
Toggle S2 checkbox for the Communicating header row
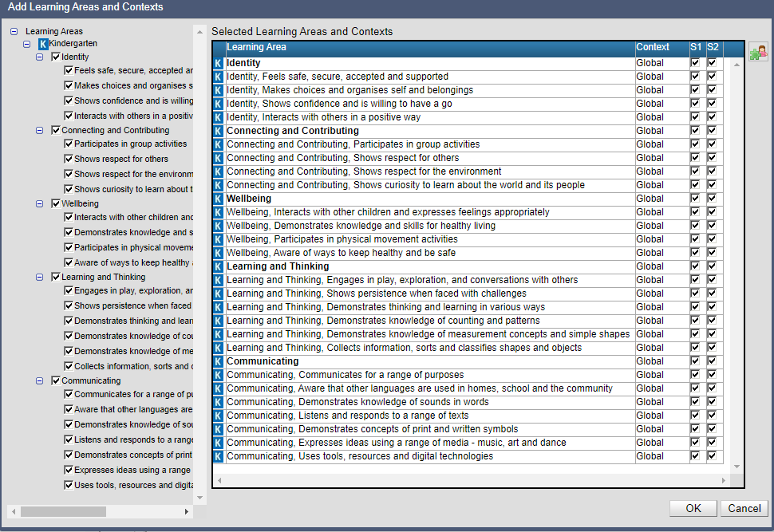[x=712, y=361]
